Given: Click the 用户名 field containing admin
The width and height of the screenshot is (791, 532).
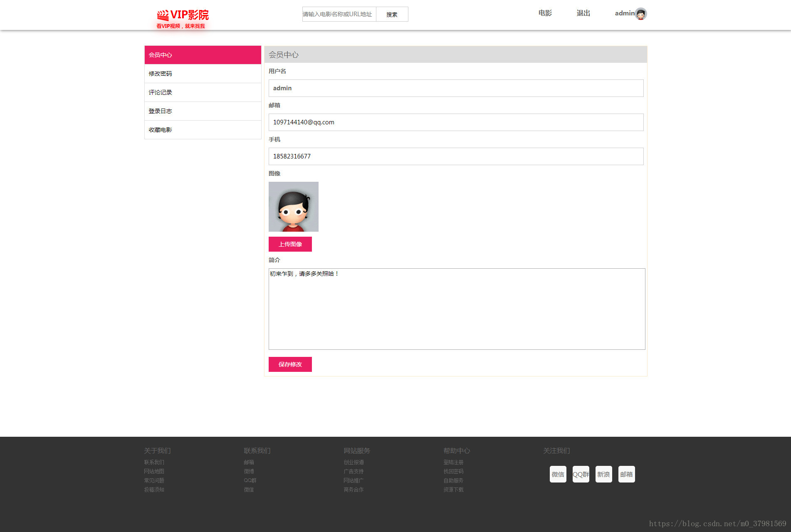Looking at the screenshot, I should 456,88.
